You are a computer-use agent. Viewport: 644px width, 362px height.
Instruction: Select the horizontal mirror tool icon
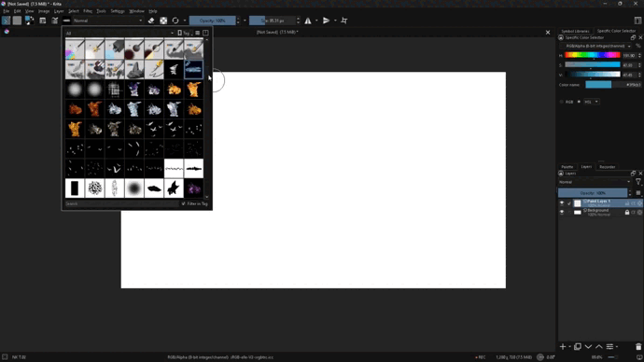click(308, 21)
